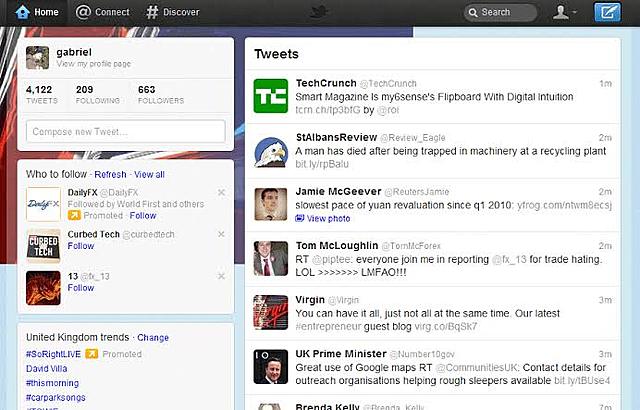Screen dimensions: 640x410
Task: Open the yfrog.com link in yuan tweet
Action: click(x=564, y=205)
